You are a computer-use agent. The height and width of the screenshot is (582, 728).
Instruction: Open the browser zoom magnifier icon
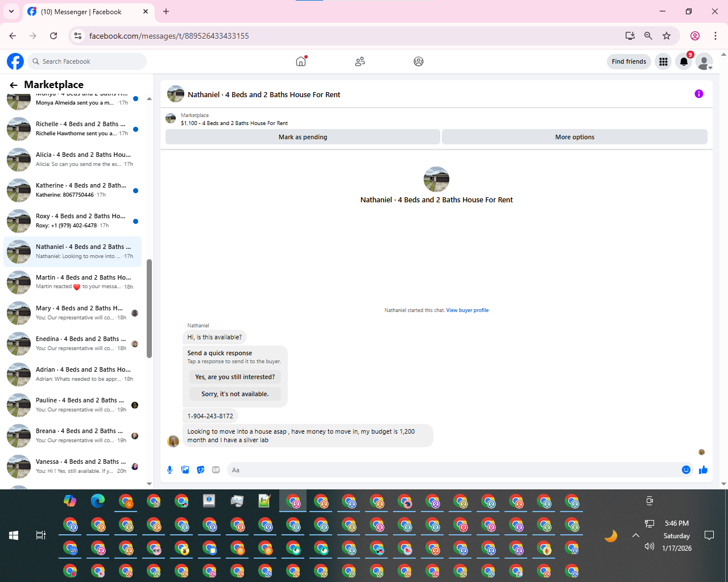[x=648, y=36]
